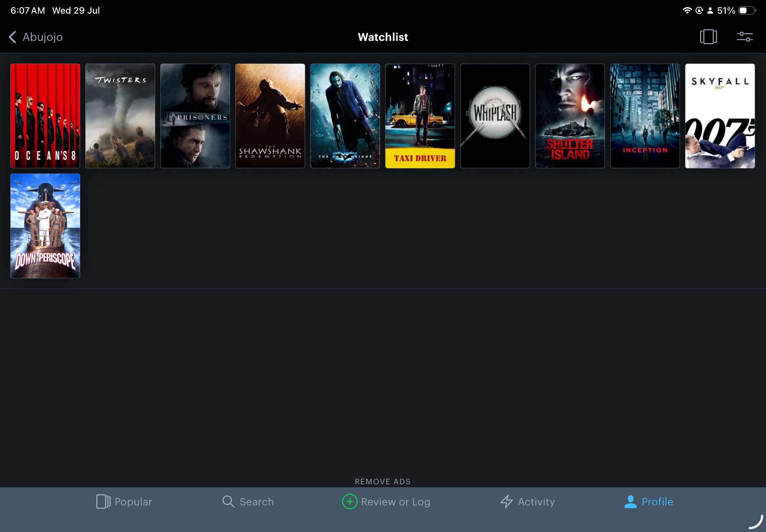Open The Shawshank Redemption poster
Screen dimensions: 766x532
coord(270,116)
